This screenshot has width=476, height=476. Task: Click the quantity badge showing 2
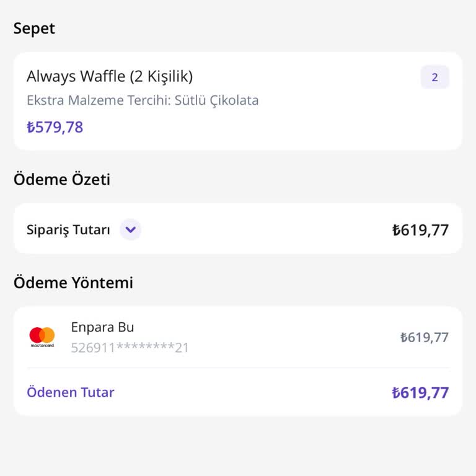pos(434,77)
